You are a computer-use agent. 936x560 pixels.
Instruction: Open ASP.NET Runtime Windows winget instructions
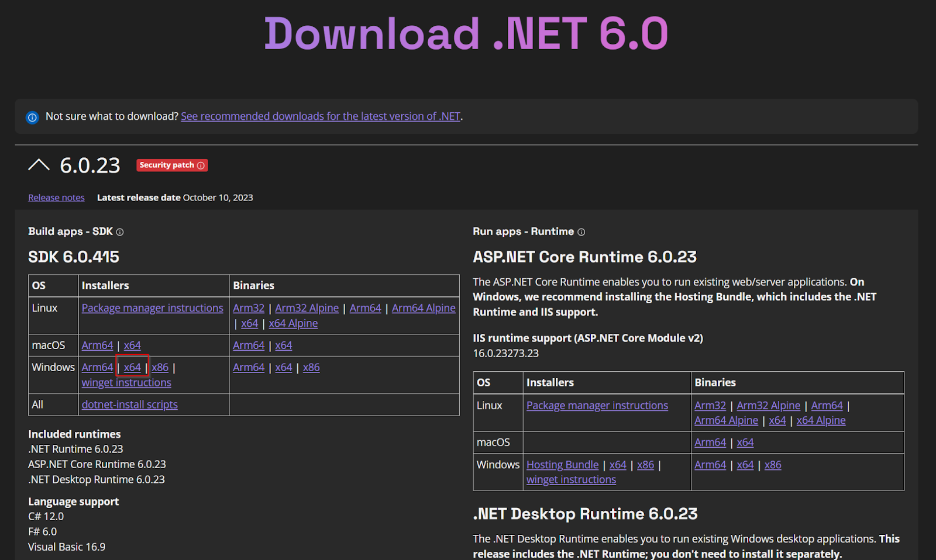tap(571, 479)
